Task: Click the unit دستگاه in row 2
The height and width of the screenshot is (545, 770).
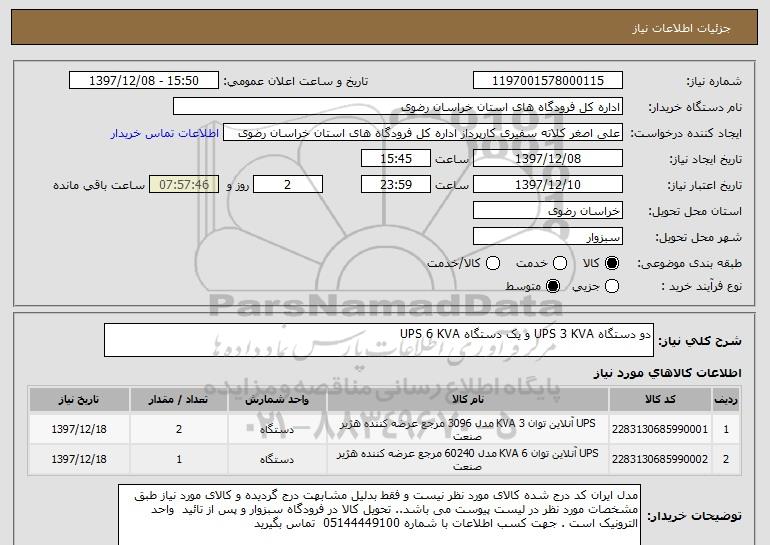Action: click(x=277, y=459)
